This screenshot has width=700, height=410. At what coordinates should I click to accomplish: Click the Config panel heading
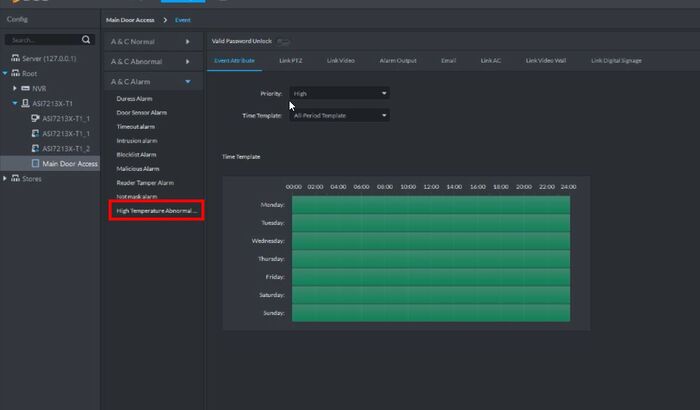coord(17,19)
